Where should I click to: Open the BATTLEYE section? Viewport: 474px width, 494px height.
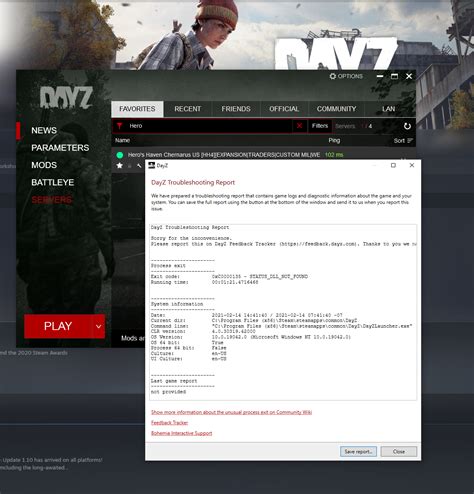(x=53, y=182)
